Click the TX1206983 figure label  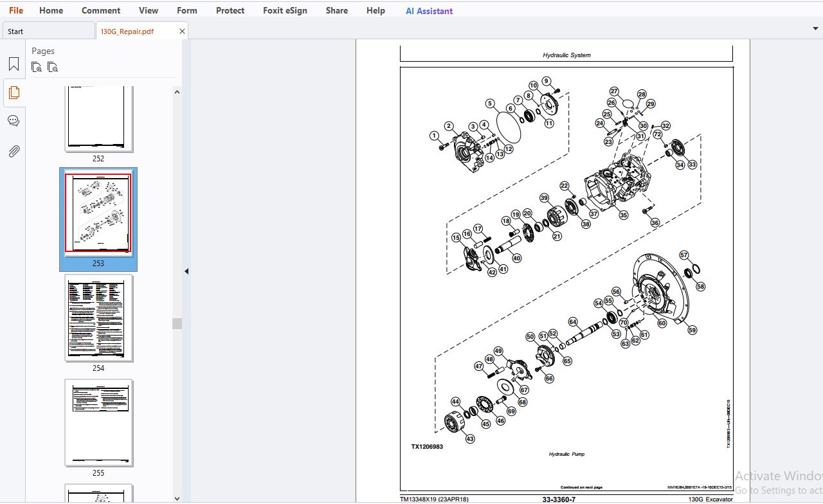[427, 447]
